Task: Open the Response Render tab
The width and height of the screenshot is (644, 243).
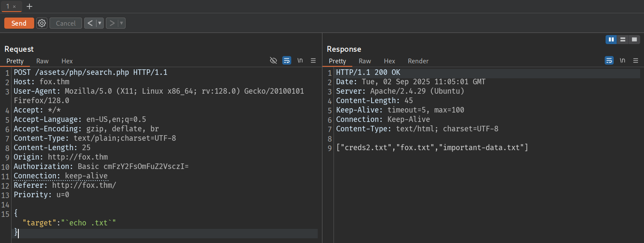Action: [418, 61]
